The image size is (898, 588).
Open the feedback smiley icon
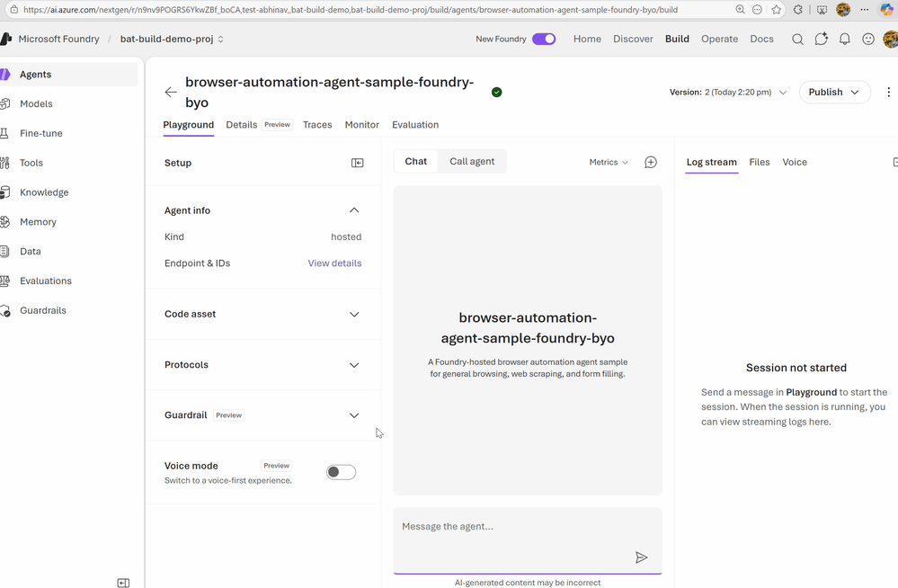click(x=868, y=39)
